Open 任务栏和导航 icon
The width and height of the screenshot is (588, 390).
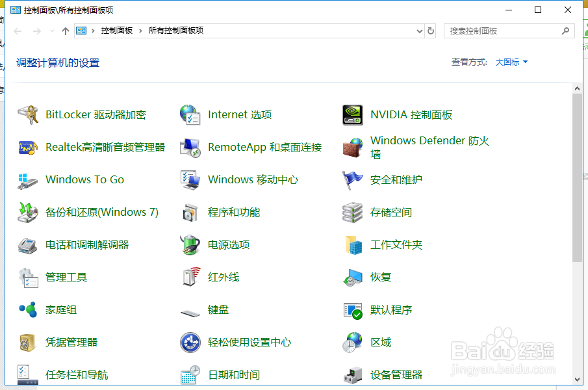tap(28, 374)
